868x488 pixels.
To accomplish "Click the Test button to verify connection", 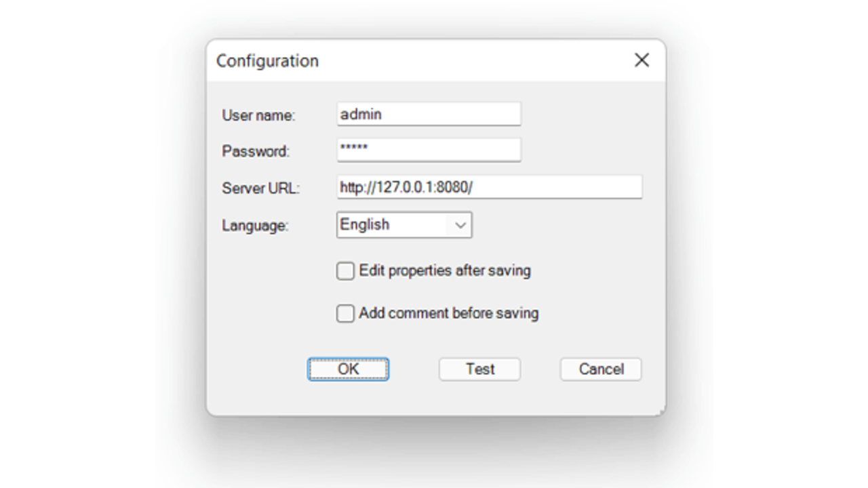I will click(x=479, y=369).
